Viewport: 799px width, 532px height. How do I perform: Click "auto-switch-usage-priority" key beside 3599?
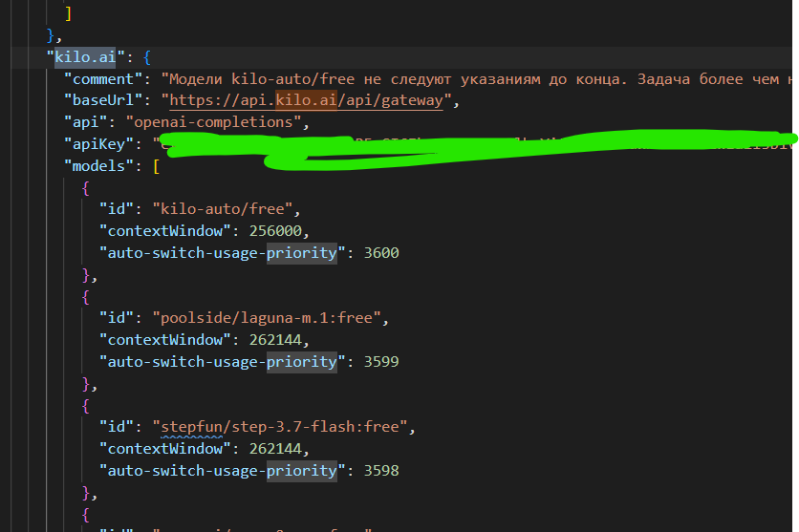(x=222, y=362)
